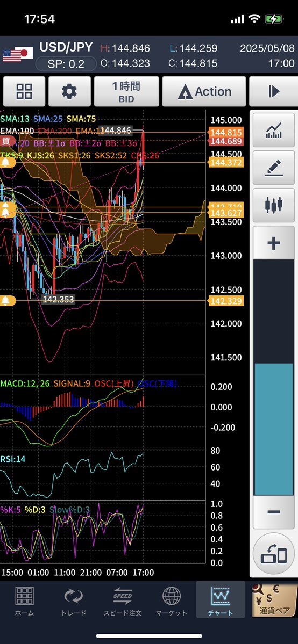Open the マーケット tab

[171, 601]
